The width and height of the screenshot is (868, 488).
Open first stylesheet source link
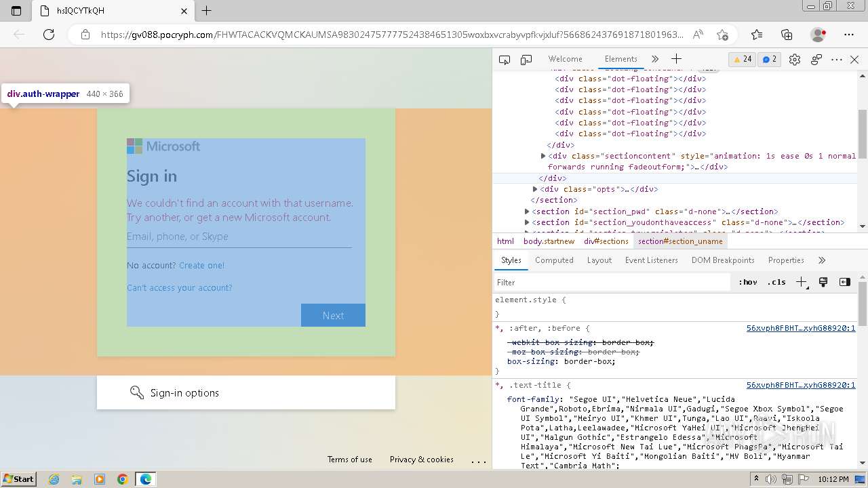tap(801, 328)
